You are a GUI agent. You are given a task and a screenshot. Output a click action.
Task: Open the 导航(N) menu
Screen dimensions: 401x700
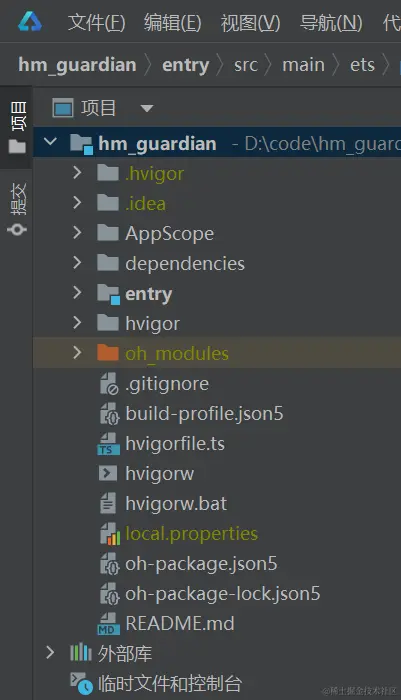pos(331,23)
